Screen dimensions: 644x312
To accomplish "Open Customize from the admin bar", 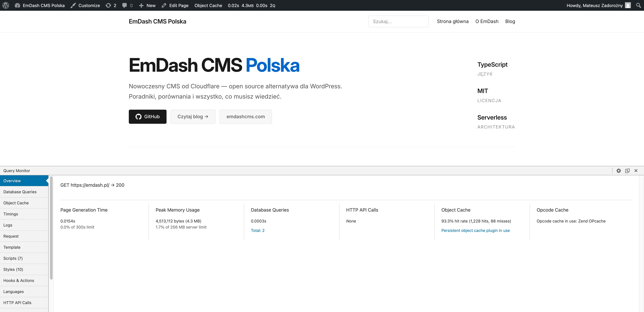I will pos(85,5).
